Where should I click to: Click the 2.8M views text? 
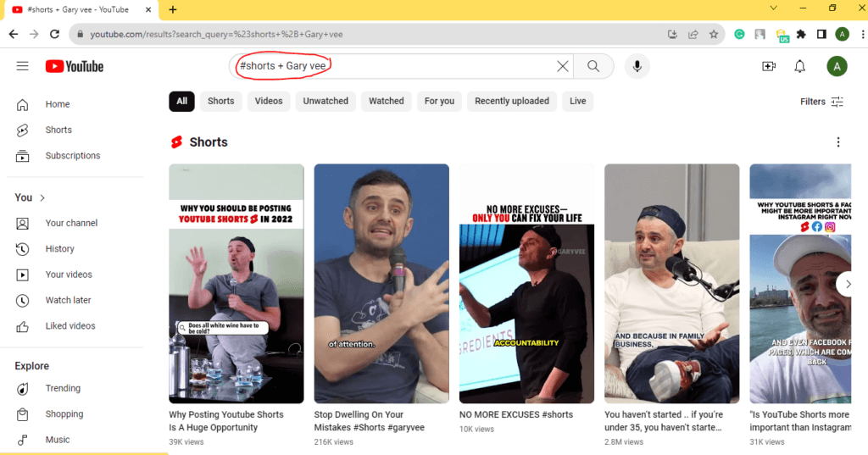click(624, 442)
